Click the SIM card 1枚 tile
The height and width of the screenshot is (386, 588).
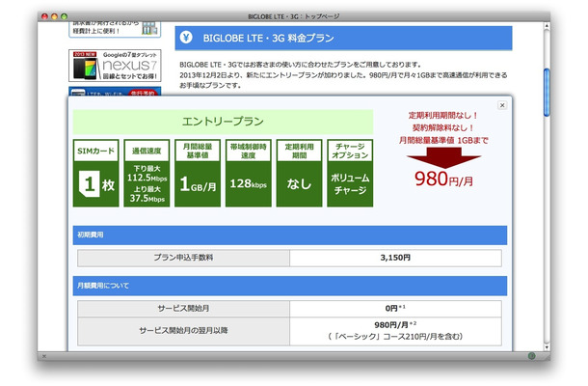pos(96,173)
